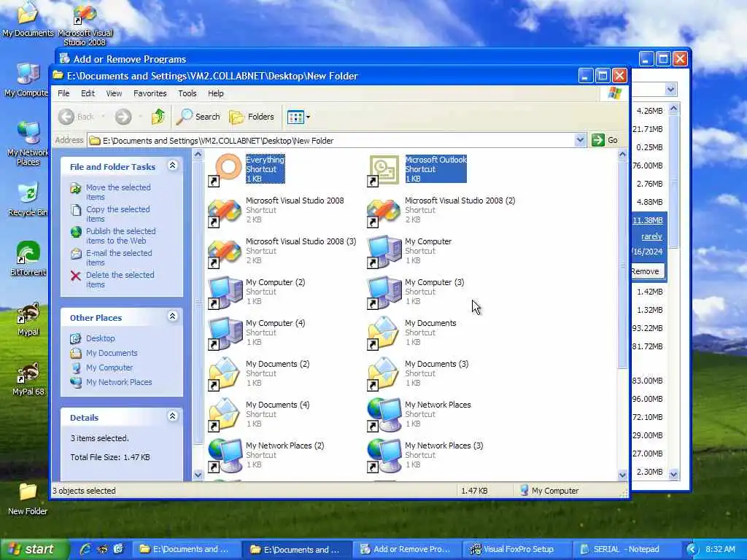Select Microsoft Visual Studio 2008 (2) icon

click(384, 211)
